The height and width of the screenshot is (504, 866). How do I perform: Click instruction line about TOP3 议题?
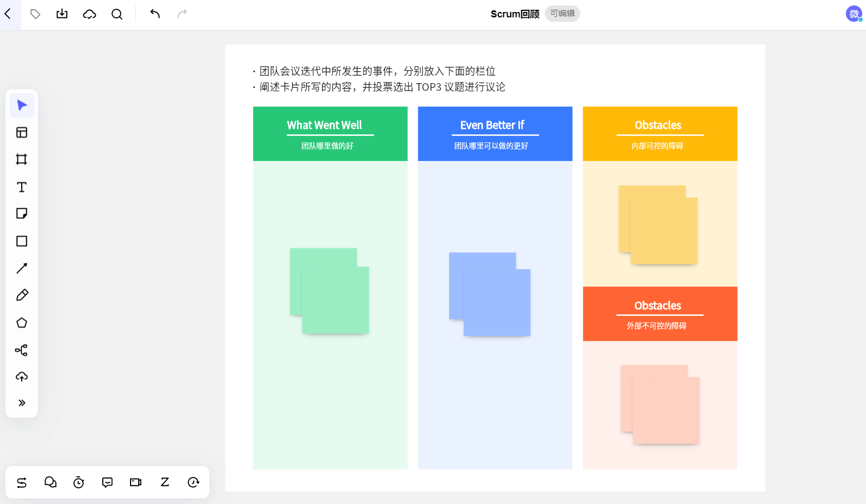(x=379, y=87)
